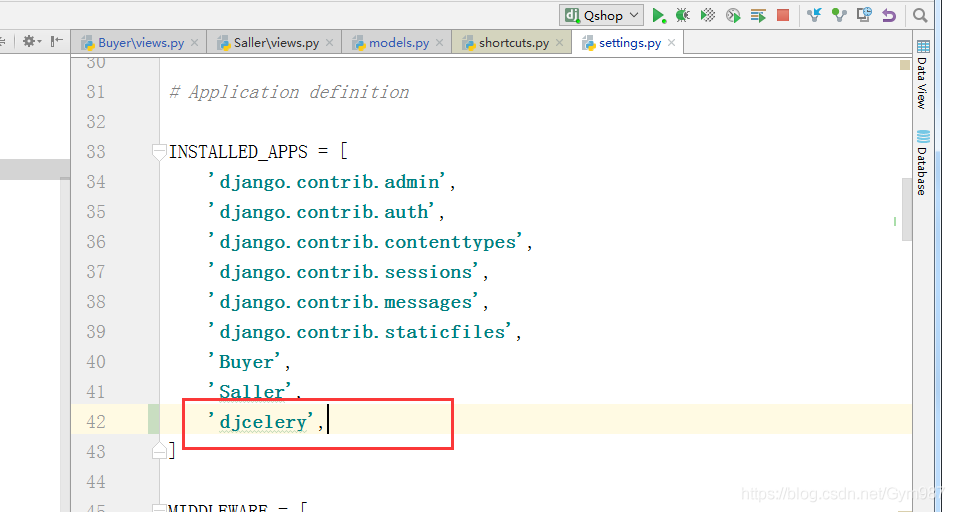Close the shortcuts.py tab

pos(559,43)
